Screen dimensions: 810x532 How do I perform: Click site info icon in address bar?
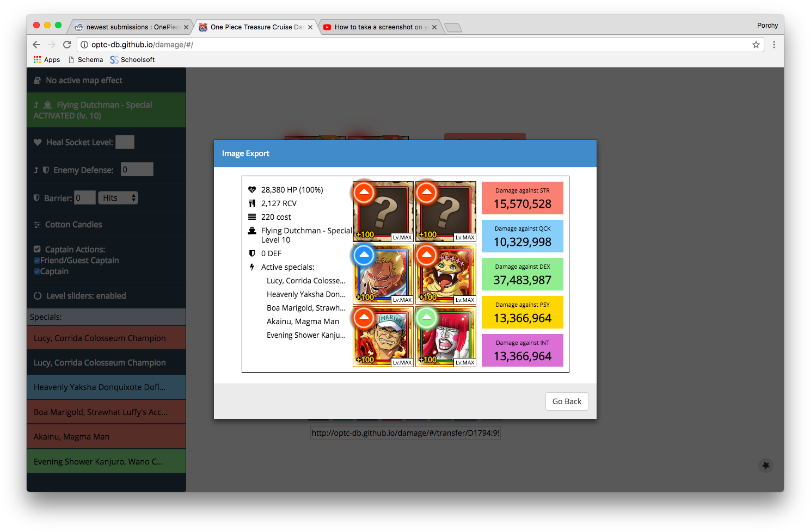tap(84, 45)
